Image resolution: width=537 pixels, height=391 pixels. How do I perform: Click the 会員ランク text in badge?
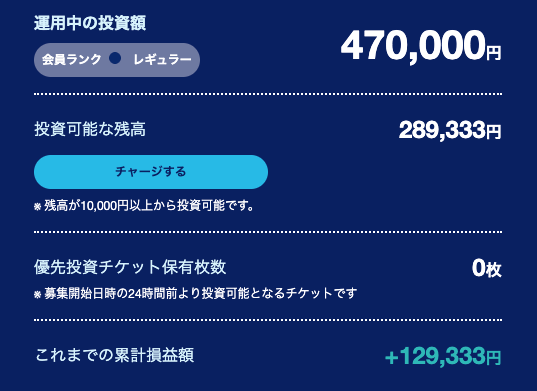72,60
